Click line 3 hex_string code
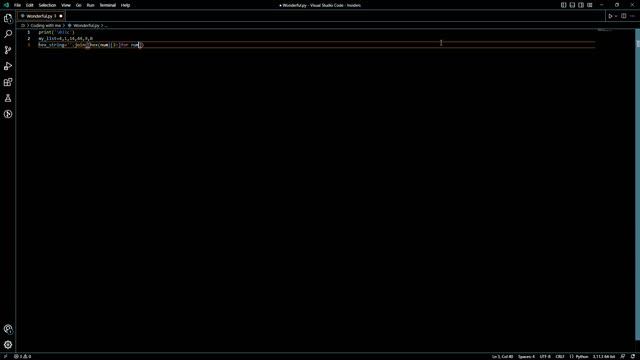This screenshot has width=640, height=360. point(91,45)
